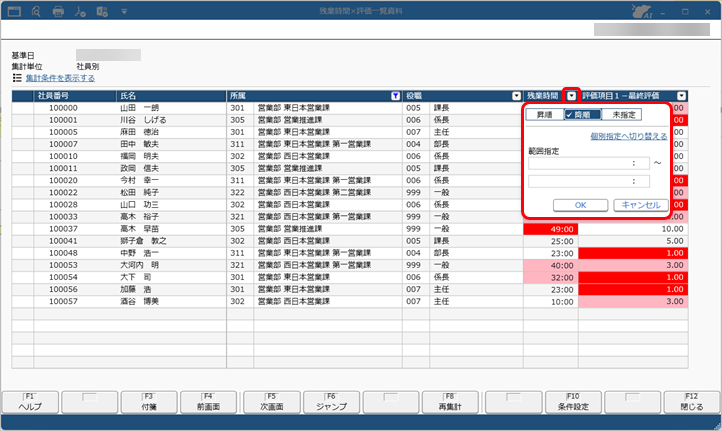722x431 pixels.
Task: Expand the 評価項目1－最終評価 column dropdown
Action: coord(681,96)
